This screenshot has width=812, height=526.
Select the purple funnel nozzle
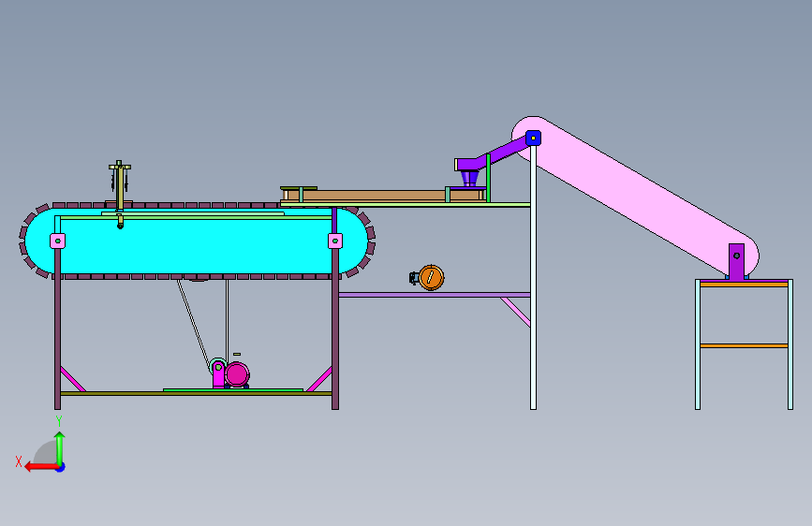point(468,179)
